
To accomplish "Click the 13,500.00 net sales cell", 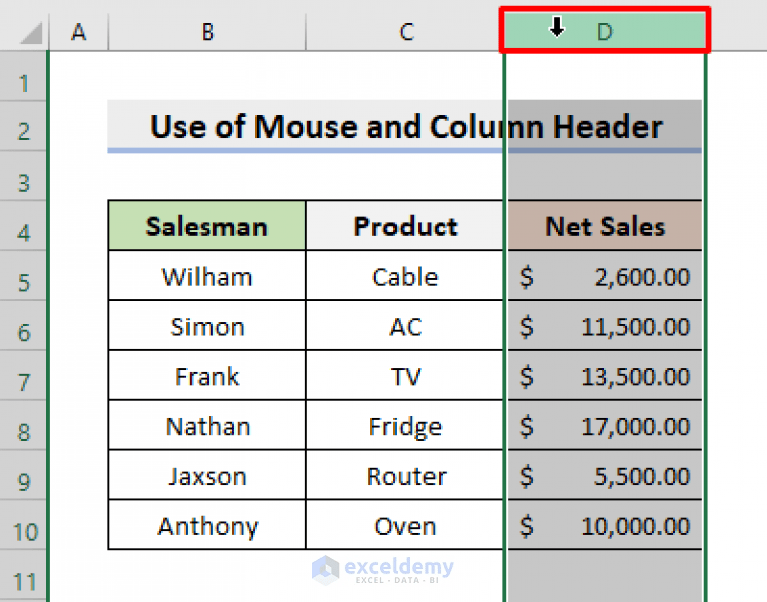I will tap(605, 376).
